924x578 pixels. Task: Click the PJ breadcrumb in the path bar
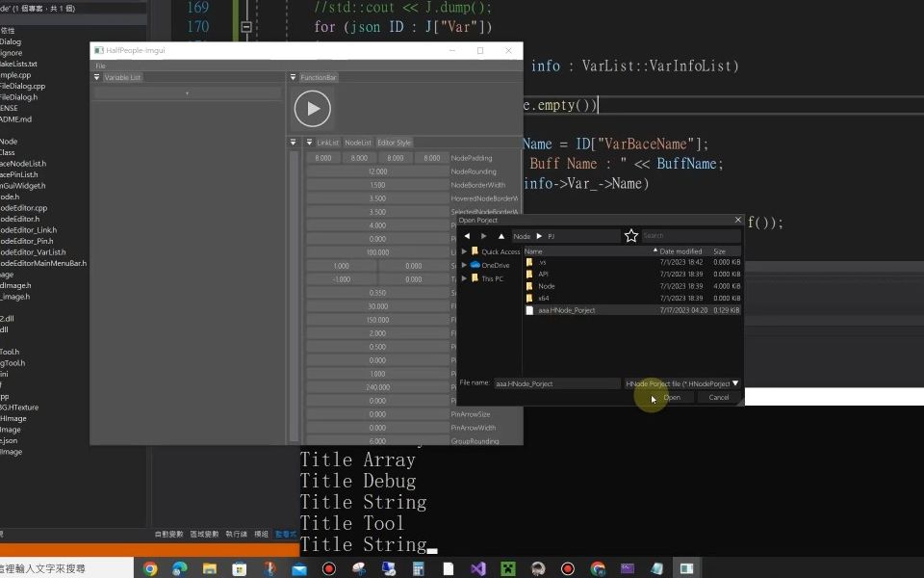click(551, 236)
